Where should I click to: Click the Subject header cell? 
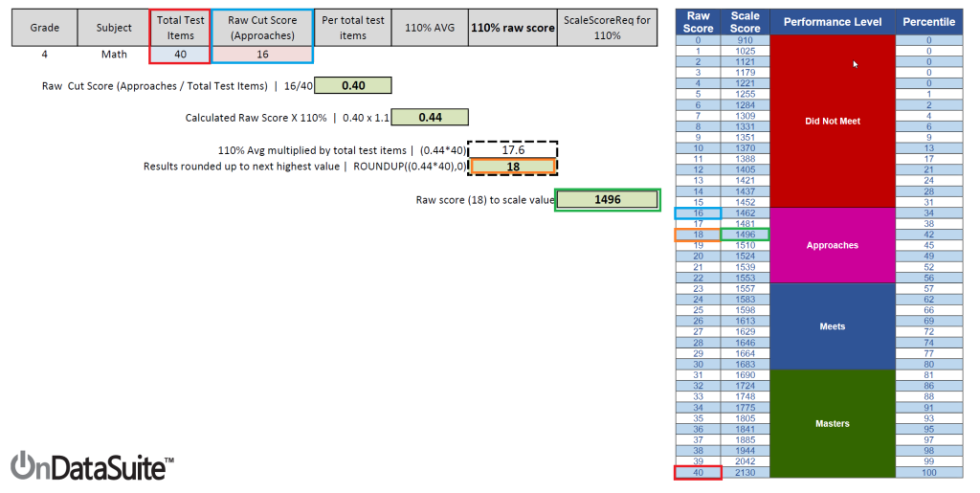114,29
